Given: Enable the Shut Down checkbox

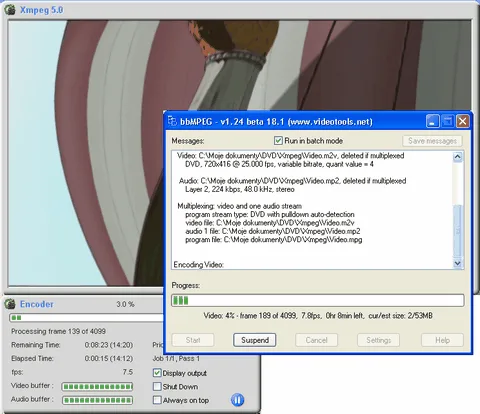Looking at the screenshot, I should [157, 387].
